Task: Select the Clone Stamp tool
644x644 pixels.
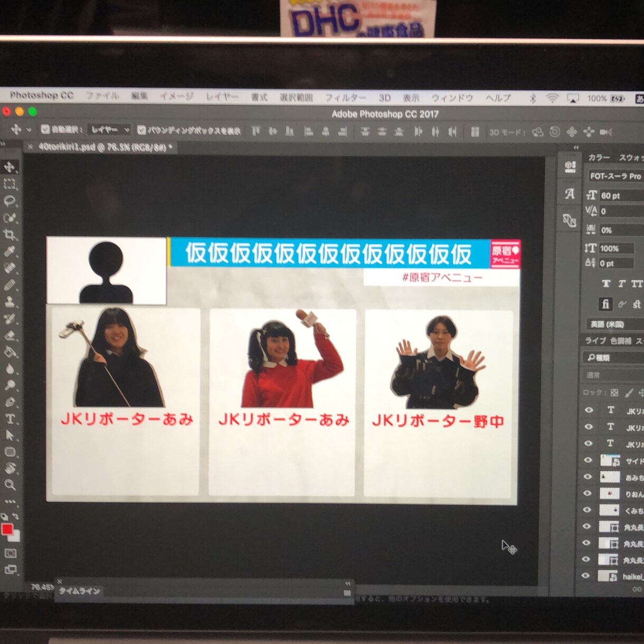Action: (x=10, y=302)
